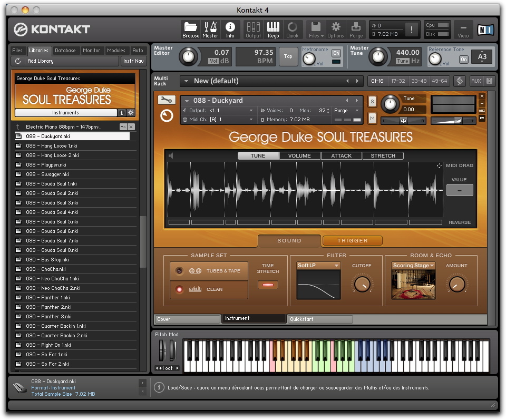Open the Quickstart bottom tab
This screenshot has width=506, height=420.
coord(319,319)
